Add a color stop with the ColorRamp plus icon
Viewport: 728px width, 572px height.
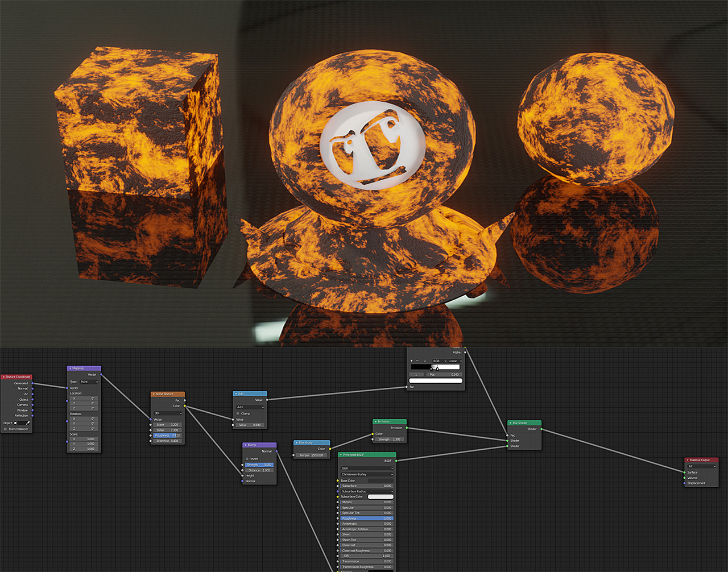pos(412,361)
